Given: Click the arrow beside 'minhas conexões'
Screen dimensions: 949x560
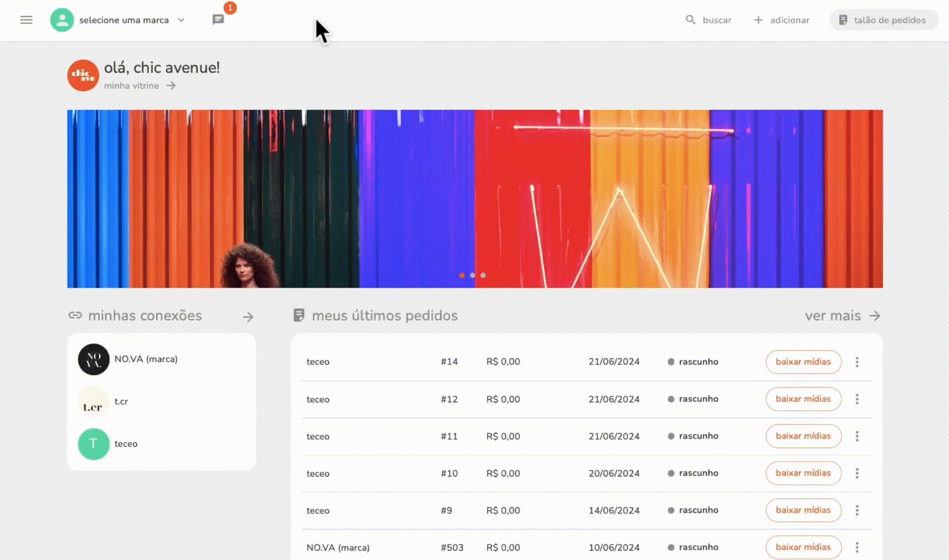Looking at the screenshot, I should pyautogui.click(x=248, y=316).
